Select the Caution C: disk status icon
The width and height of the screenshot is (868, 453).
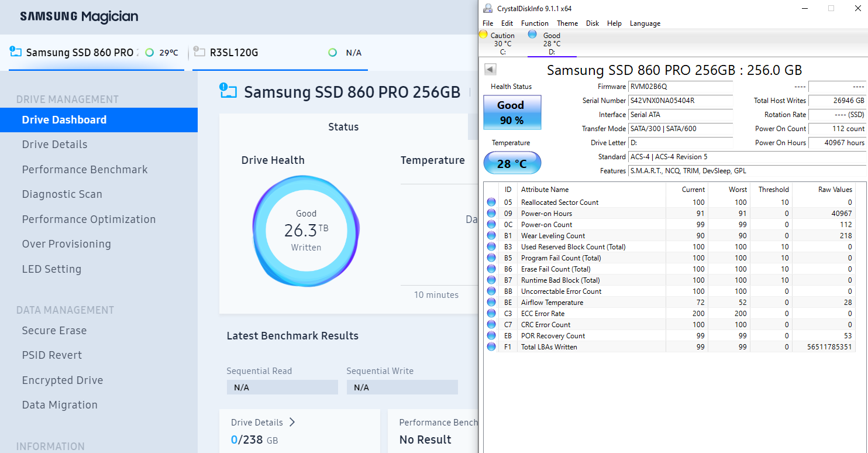click(483, 35)
